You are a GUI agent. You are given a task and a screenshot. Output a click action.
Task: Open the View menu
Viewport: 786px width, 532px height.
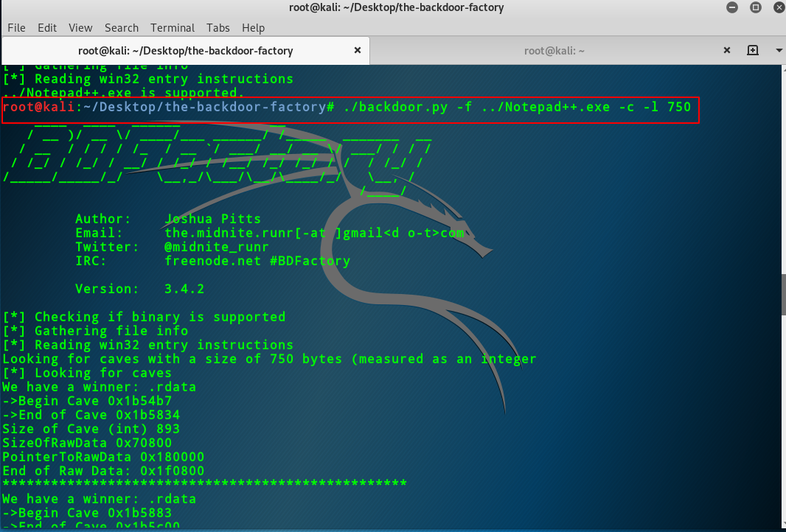tap(80, 28)
